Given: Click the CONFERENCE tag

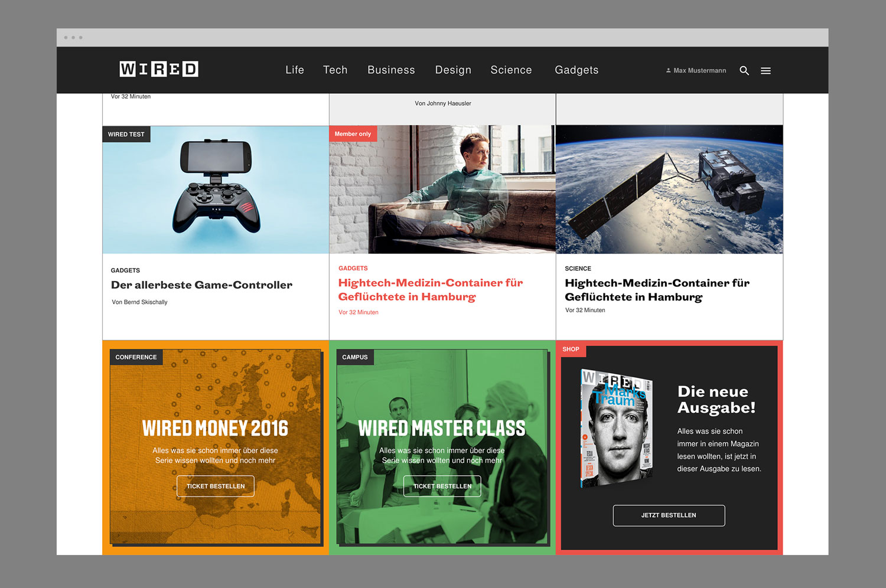Looking at the screenshot, I should click(x=136, y=357).
